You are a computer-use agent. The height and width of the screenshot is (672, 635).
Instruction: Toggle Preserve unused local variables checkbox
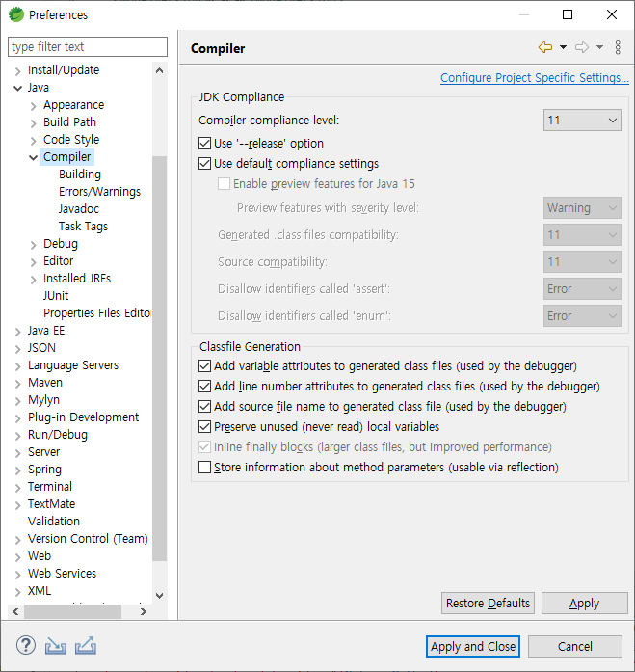click(204, 426)
